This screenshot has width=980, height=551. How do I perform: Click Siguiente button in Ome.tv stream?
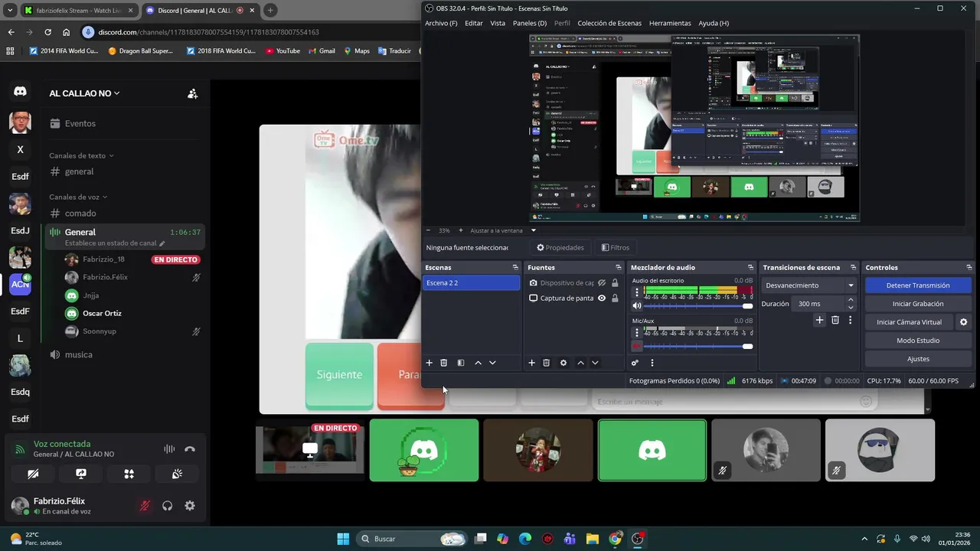click(x=339, y=375)
